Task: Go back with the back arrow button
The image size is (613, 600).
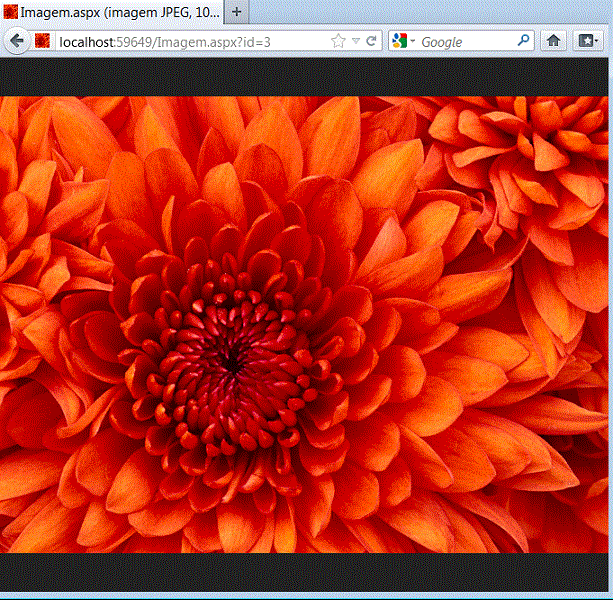Action: 17,41
